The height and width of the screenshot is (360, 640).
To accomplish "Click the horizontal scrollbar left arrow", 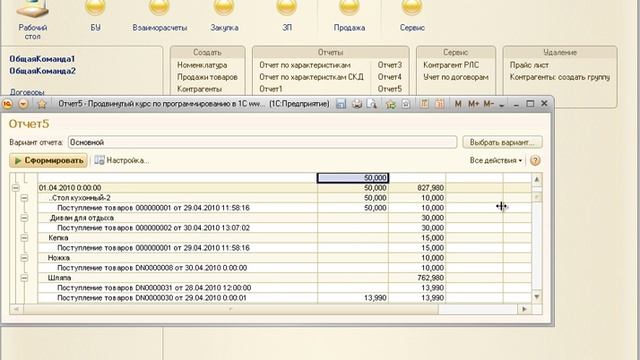I will (16, 309).
